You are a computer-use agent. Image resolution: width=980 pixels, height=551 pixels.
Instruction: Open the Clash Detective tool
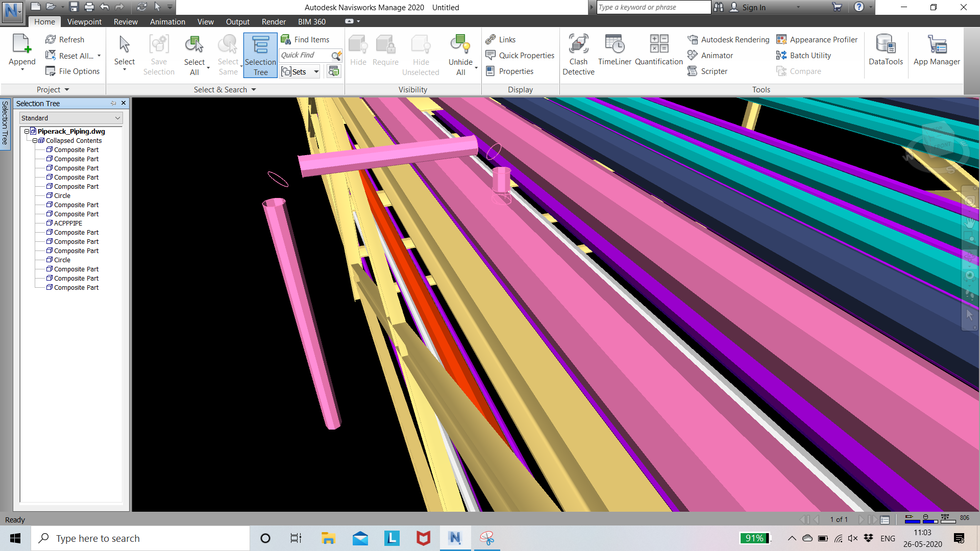tap(578, 54)
